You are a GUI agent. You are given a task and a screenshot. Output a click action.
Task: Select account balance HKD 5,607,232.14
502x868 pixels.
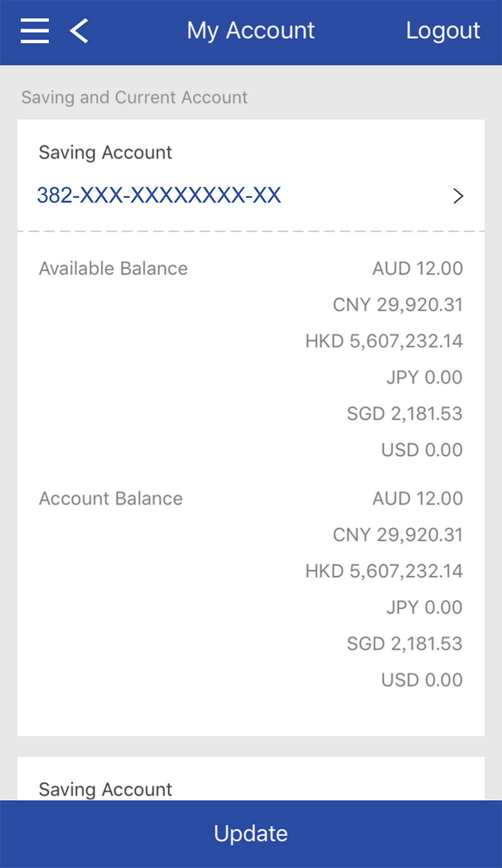384,572
